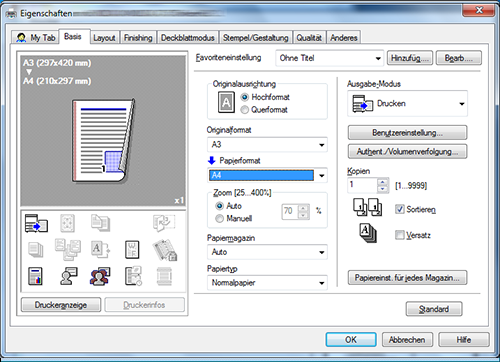Click the page preview thumbnail
500x362 pixels.
pyautogui.click(x=103, y=141)
